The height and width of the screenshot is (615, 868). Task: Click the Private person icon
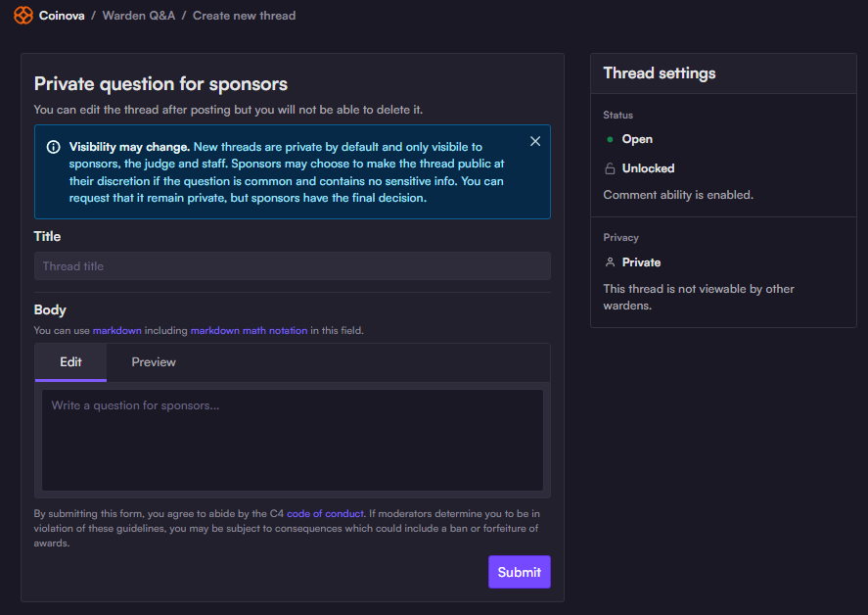click(x=611, y=262)
